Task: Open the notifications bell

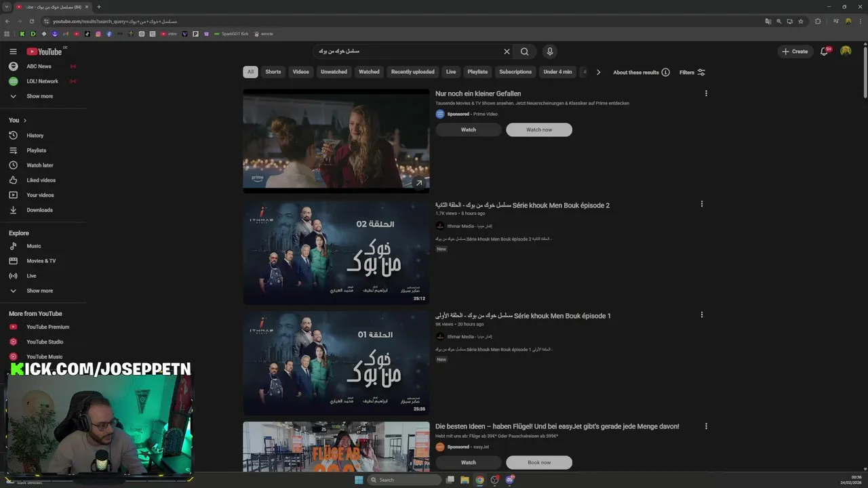Action: click(x=825, y=52)
